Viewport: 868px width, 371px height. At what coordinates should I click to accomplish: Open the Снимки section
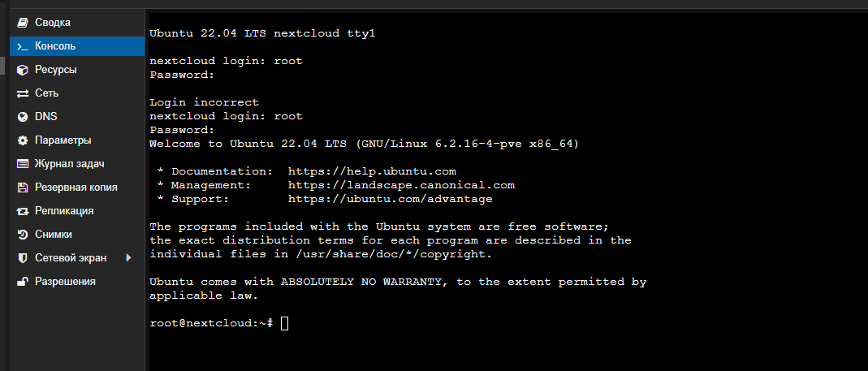coord(77,235)
